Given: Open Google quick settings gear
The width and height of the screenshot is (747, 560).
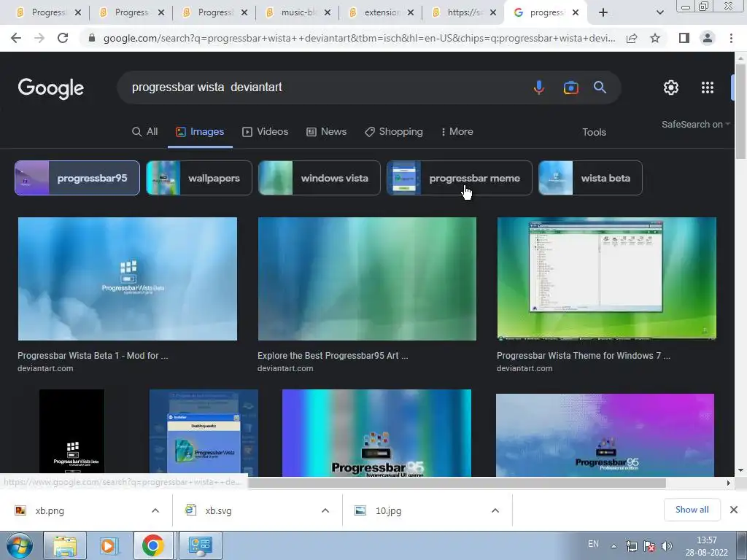Looking at the screenshot, I should 671,87.
